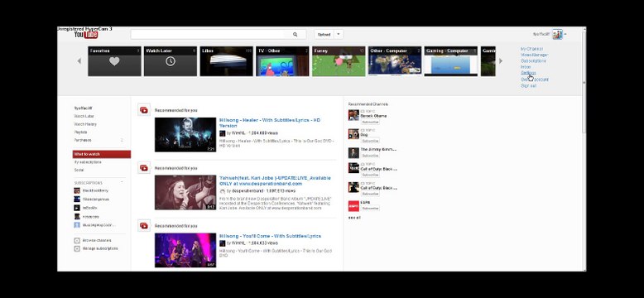Open the Other - Computer playlist tile
Image resolution: width=644 pixels, height=298 pixels.
(395, 61)
